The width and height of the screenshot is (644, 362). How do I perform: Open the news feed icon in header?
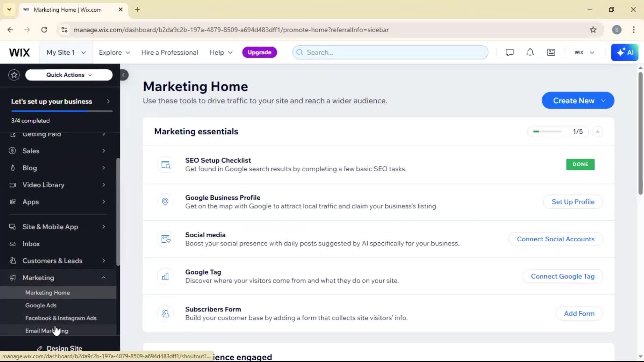(551, 53)
